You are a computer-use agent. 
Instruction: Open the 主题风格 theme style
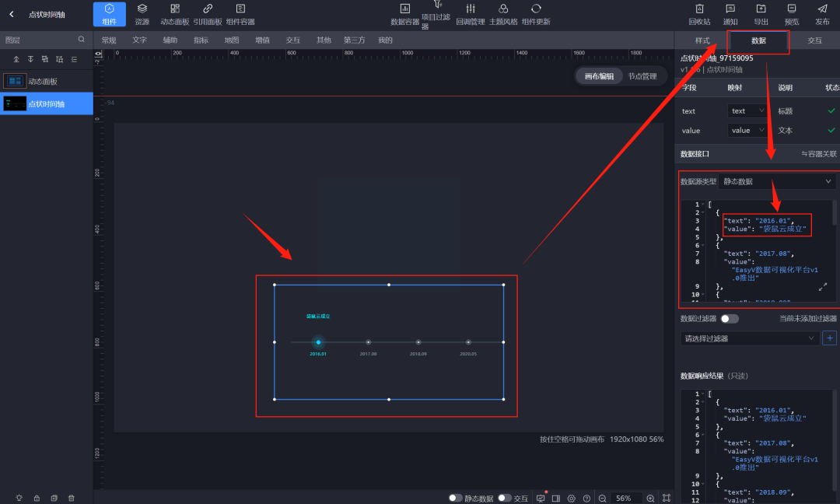503,15
